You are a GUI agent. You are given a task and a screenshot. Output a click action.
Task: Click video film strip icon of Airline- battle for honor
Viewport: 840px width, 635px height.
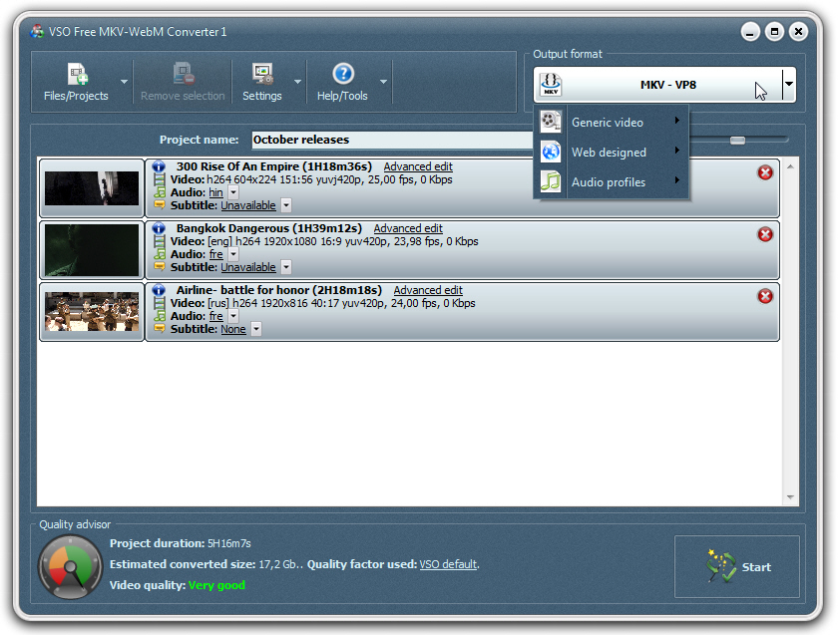(x=159, y=303)
